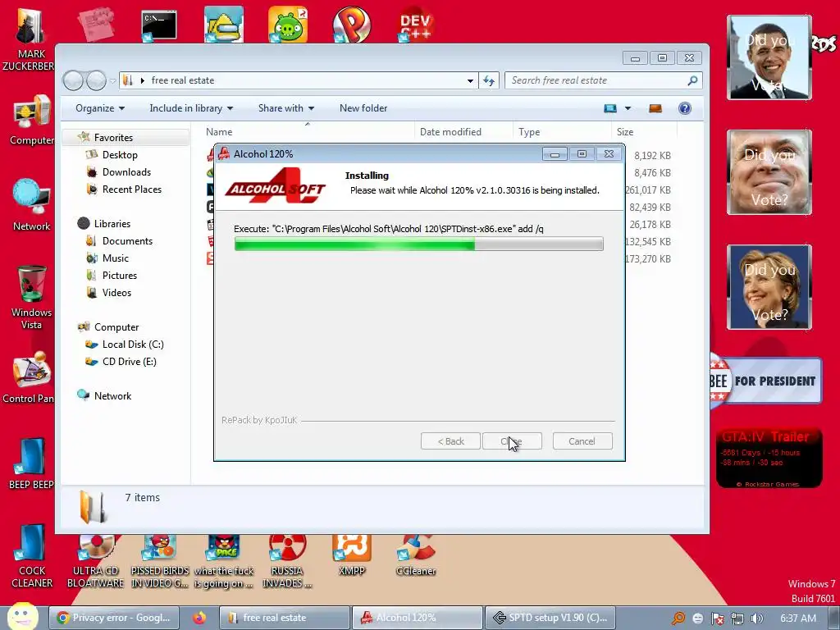Open the network tray icon
The image size is (840, 630).
click(x=737, y=619)
